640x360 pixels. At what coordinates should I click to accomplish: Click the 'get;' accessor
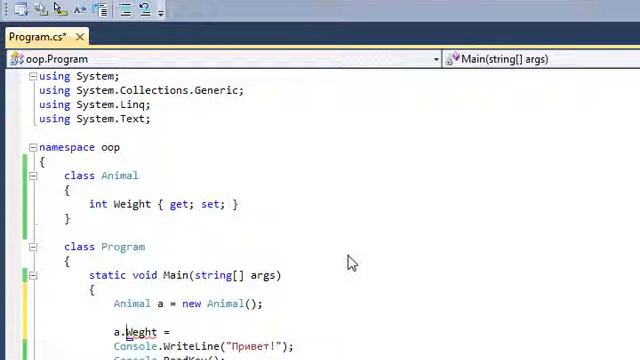pos(182,204)
